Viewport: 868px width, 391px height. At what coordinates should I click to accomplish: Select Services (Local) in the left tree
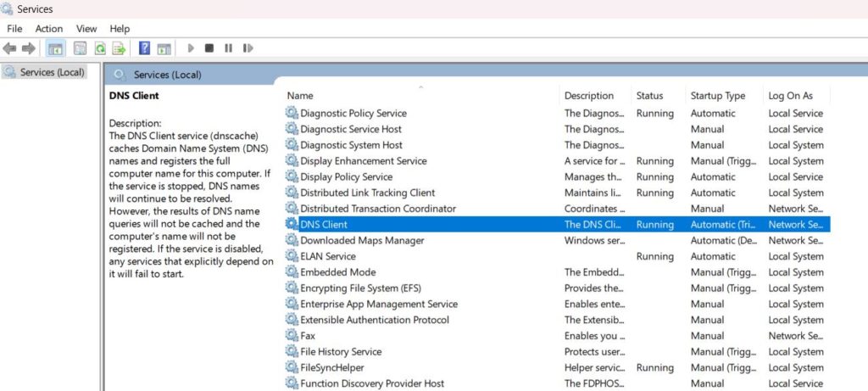click(x=52, y=72)
